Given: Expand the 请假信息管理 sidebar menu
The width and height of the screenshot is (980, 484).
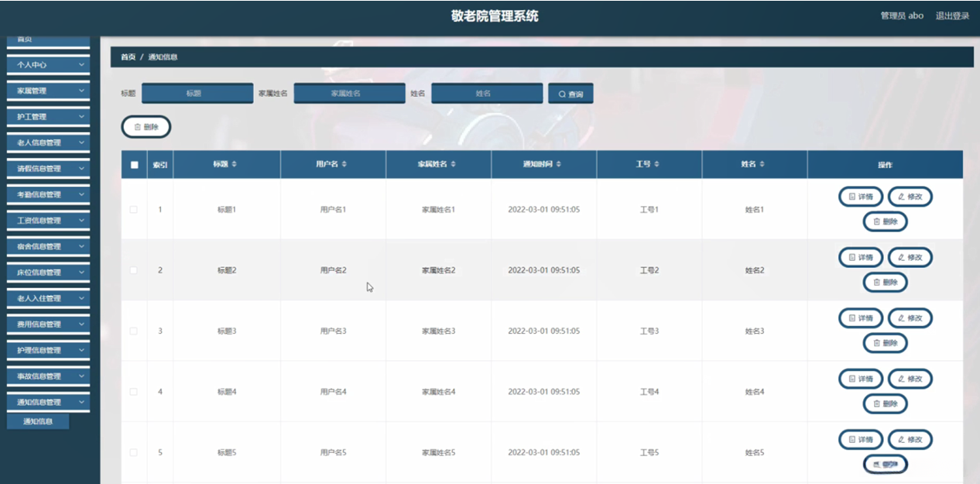Looking at the screenshot, I should (x=48, y=169).
